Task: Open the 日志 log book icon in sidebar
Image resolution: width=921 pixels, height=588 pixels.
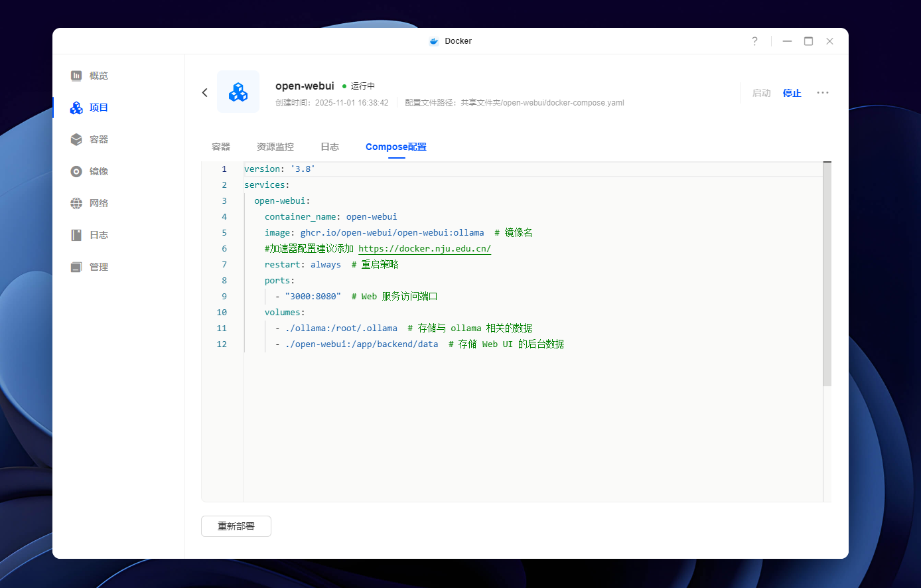Action: pyautogui.click(x=76, y=235)
